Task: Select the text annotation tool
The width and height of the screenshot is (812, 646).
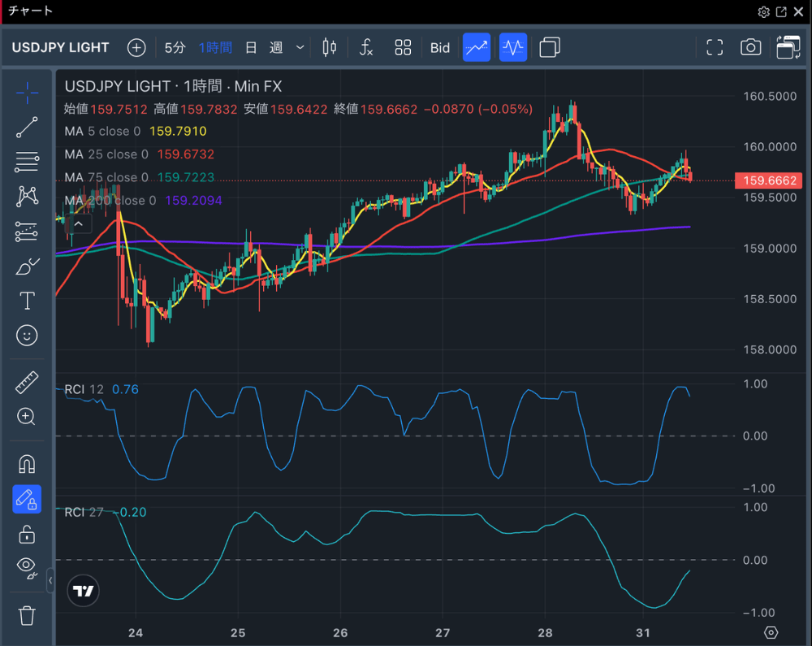Action: [x=27, y=301]
